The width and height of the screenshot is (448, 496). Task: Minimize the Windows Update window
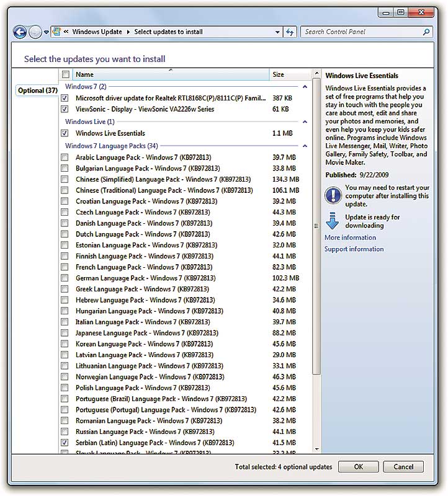[x=385, y=12]
